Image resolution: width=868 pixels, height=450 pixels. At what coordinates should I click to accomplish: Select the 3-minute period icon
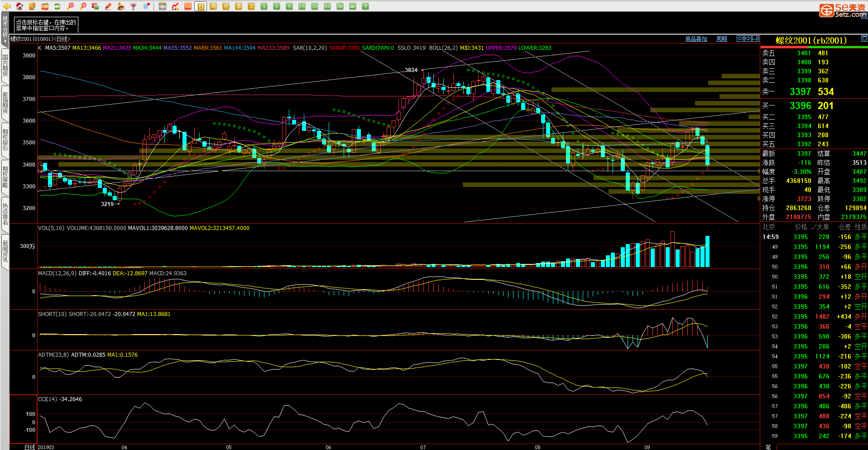(x=277, y=6)
